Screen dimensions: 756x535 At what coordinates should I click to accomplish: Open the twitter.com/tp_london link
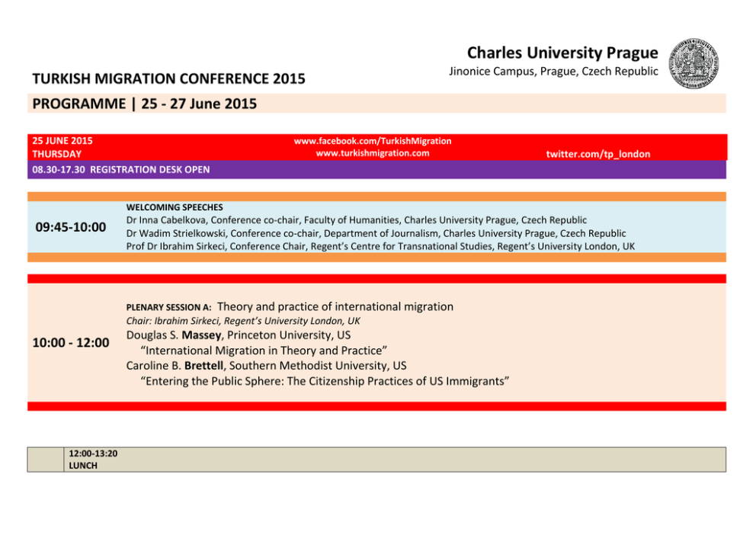[597, 154]
